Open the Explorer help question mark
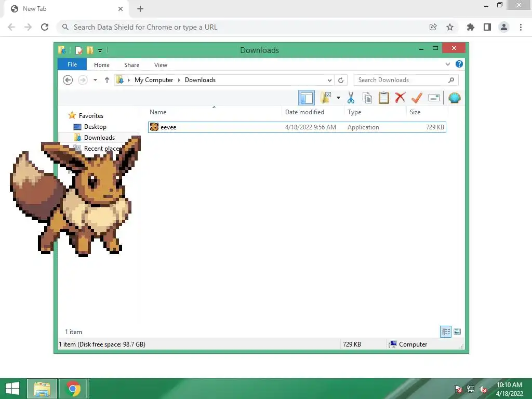The height and width of the screenshot is (399, 532). [x=459, y=64]
